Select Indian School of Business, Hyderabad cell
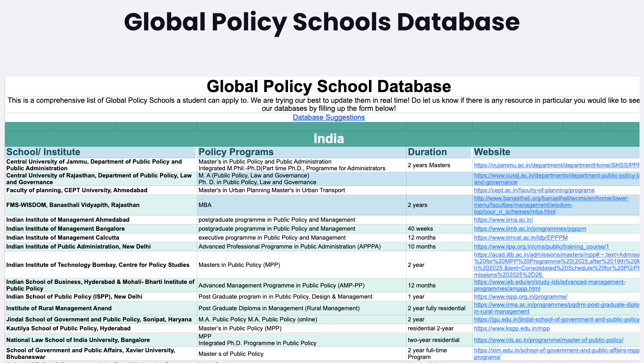Screen dimensions: 644x363 pos(101,285)
